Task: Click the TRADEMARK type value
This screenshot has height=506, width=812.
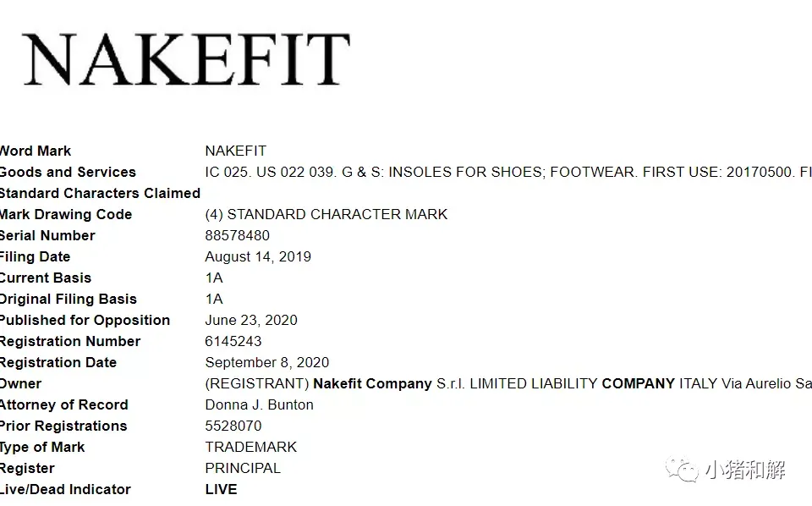Action: [251, 447]
